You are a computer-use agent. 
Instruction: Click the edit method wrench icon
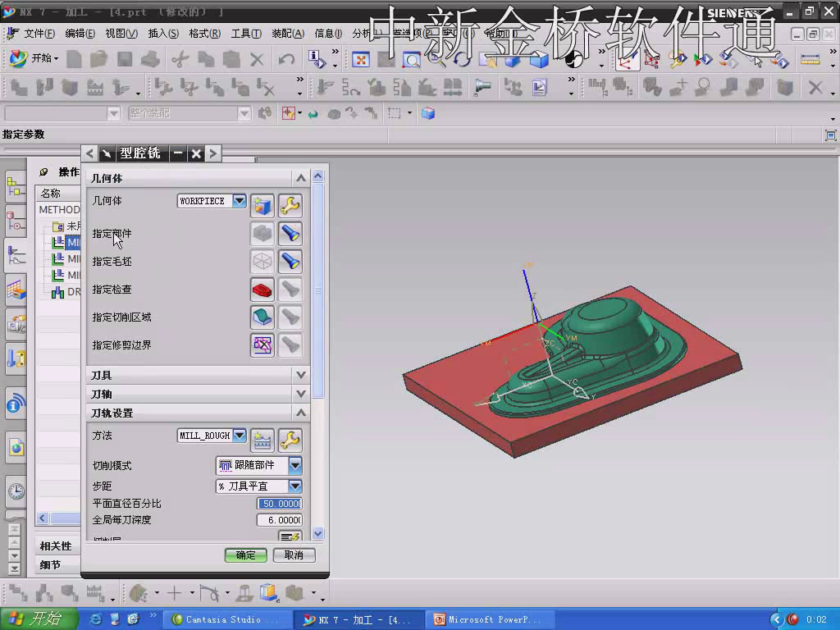pos(290,441)
